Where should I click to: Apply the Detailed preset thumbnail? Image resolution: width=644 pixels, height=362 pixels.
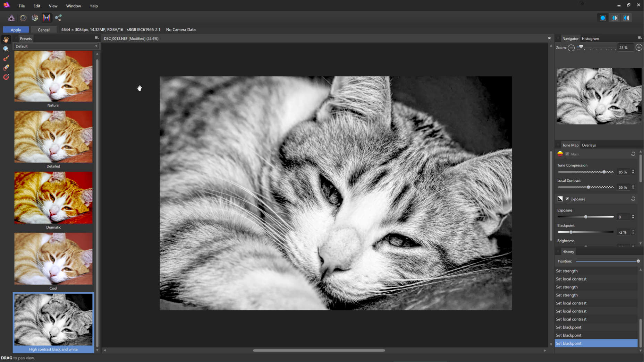click(x=53, y=137)
